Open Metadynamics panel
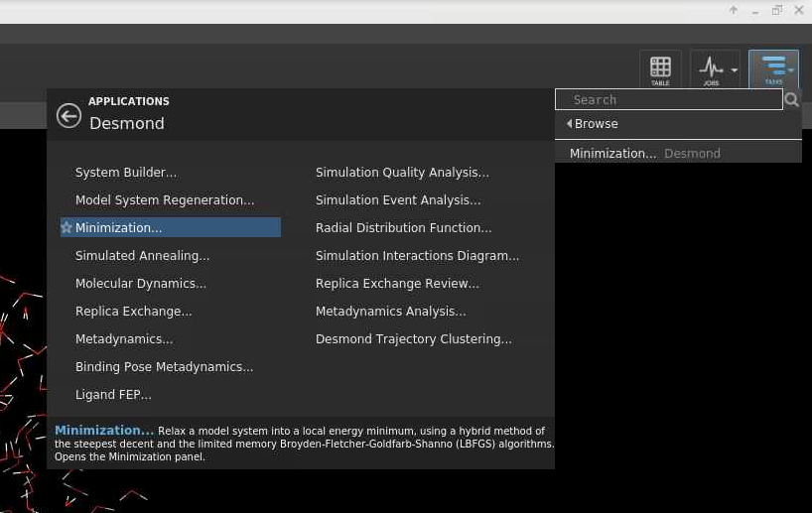Screen dimensions: 812x513 [x=124, y=339]
